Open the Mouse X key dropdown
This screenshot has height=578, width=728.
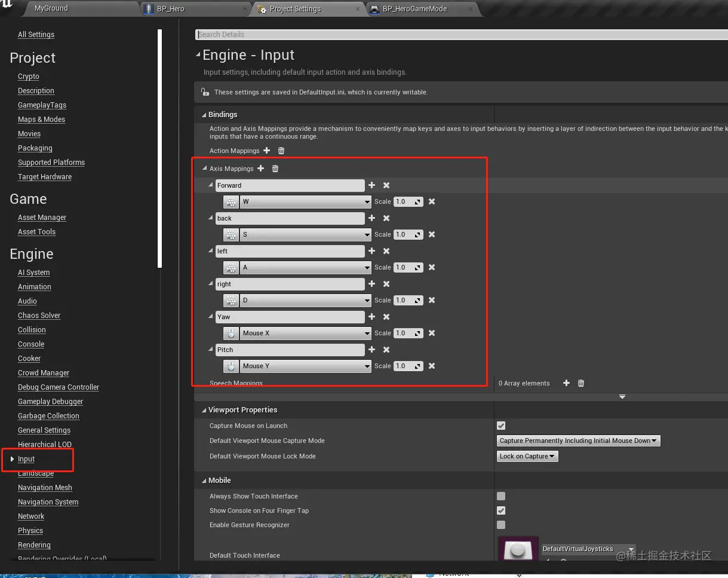(x=306, y=334)
